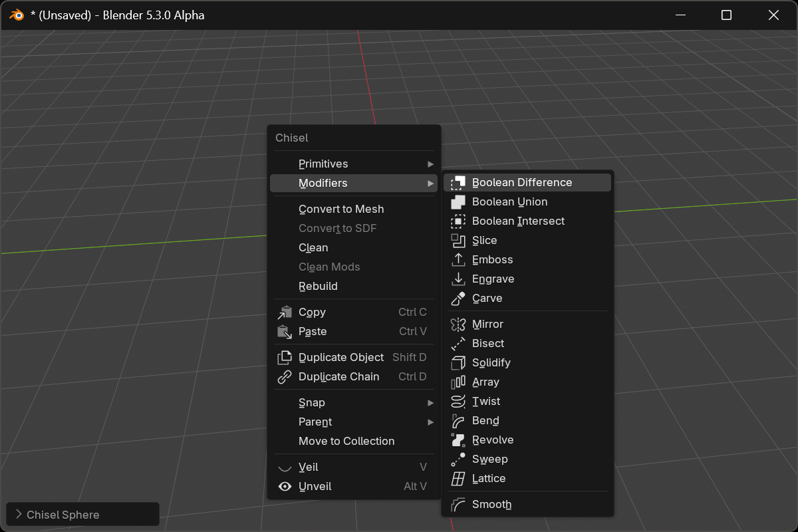Click the Ctrl C shortcut text
The width and height of the screenshot is (798, 532).
click(412, 313)
